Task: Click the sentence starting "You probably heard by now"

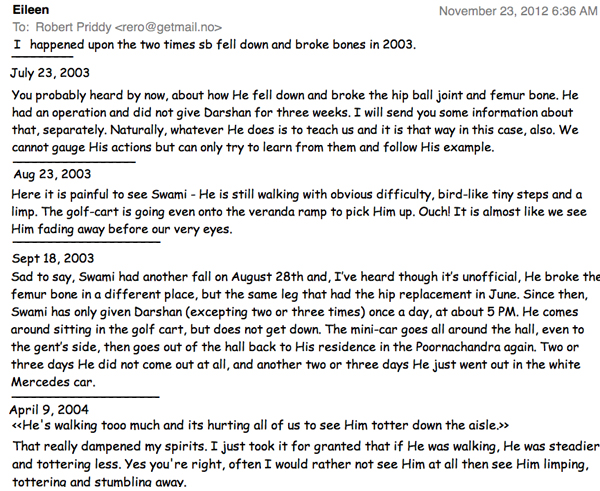Action: 150,93
